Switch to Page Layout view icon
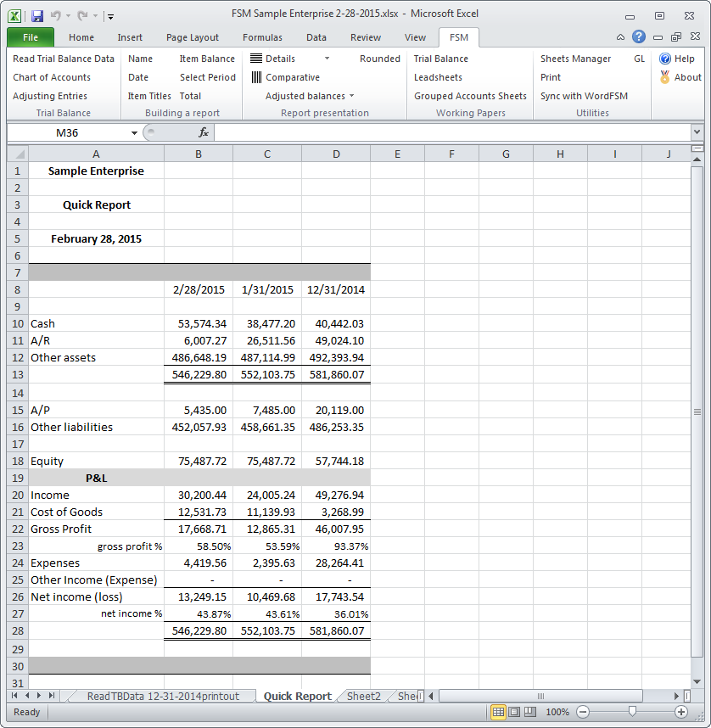 (x=515, y=712)
